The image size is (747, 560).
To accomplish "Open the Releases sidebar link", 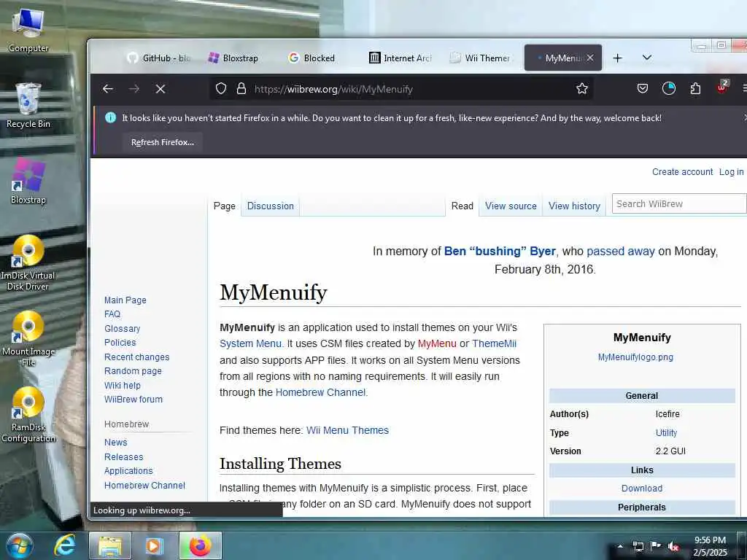I will pyautogui.click(x=124, y=456).
